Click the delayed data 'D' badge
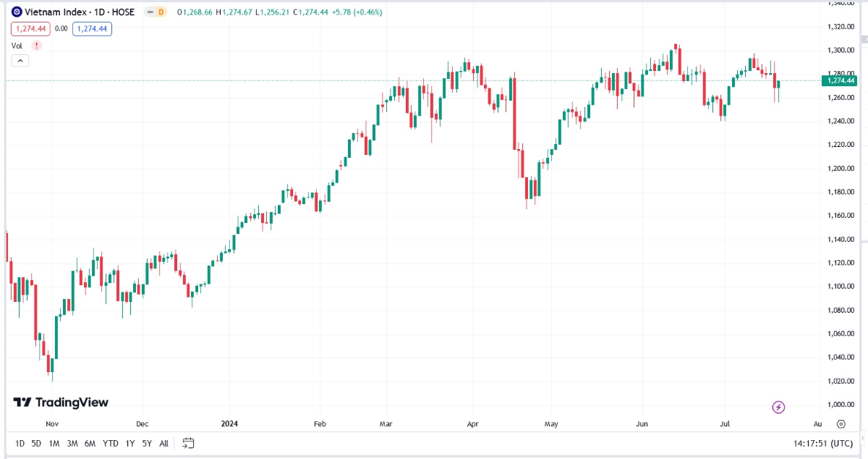This screenshot has height=459, width=868. pos(156,12)
